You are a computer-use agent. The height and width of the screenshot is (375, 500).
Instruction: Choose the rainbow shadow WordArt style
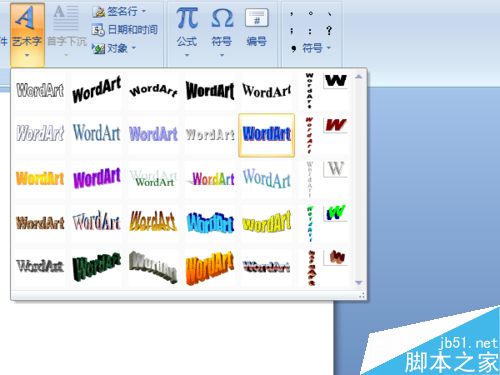click(210, 179)
